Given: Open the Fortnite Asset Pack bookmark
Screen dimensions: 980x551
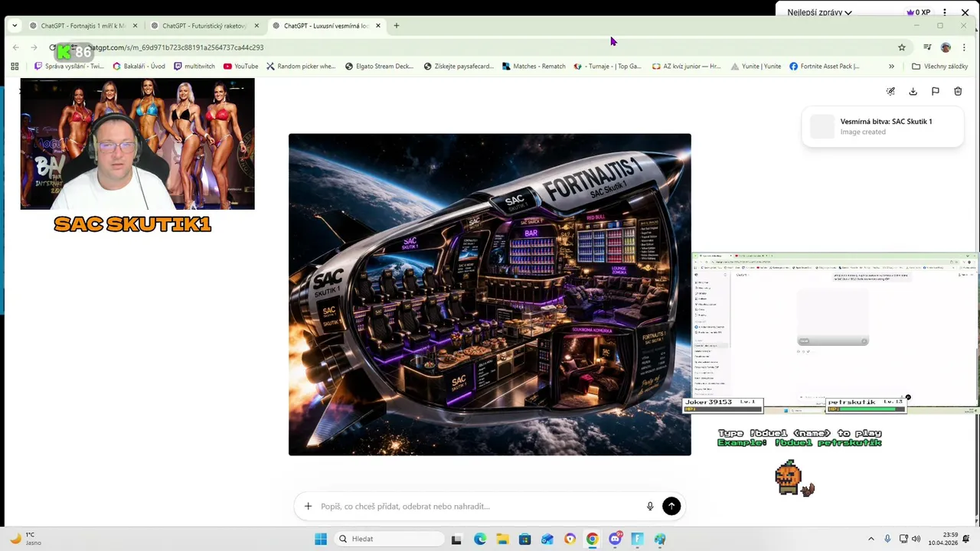Looking at the screenshot, I should (825, 67).
